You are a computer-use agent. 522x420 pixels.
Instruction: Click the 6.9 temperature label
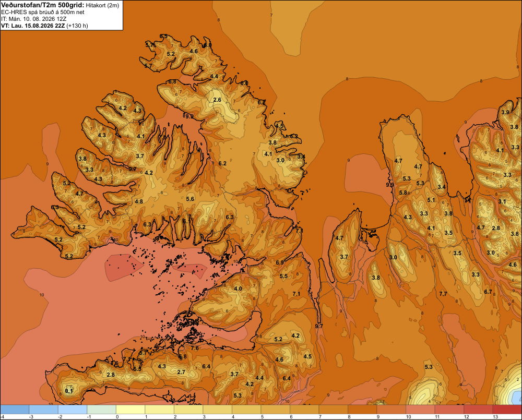(x=280, y=262)
